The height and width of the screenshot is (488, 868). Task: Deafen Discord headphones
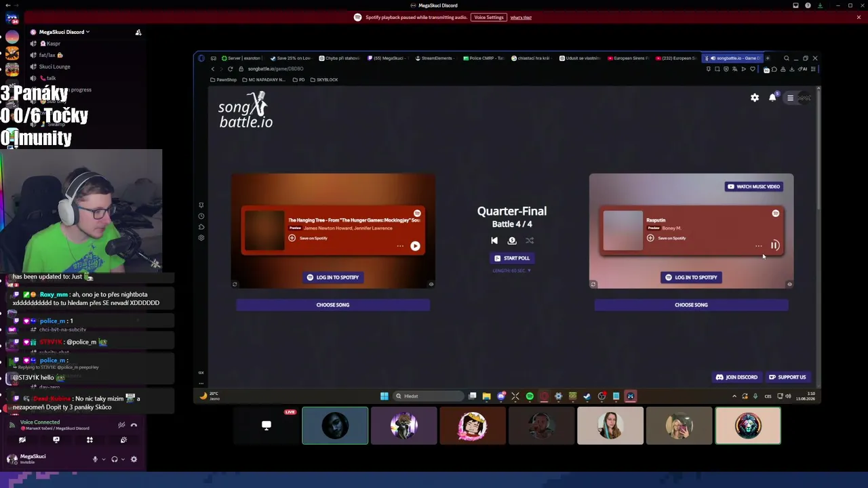(114, 460)
